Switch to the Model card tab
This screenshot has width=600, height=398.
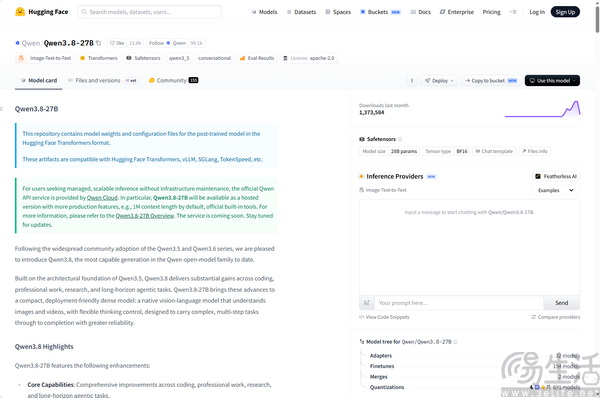point(39,80)
